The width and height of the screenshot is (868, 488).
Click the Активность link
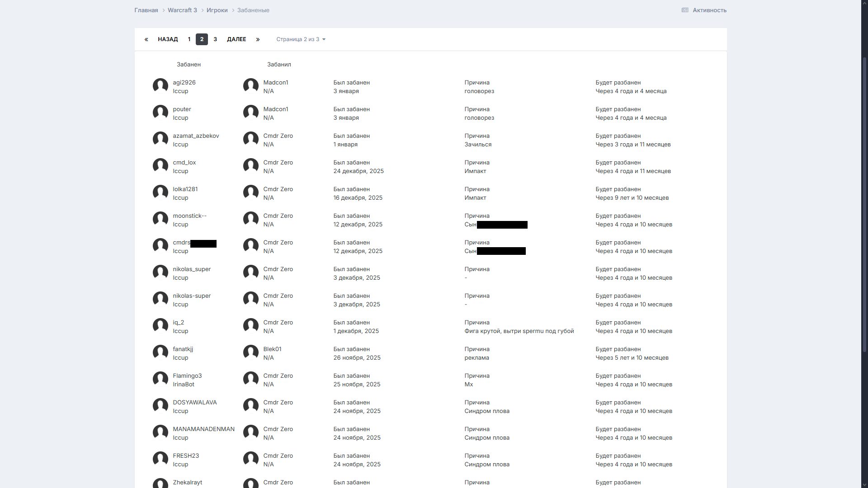(709, 10)
